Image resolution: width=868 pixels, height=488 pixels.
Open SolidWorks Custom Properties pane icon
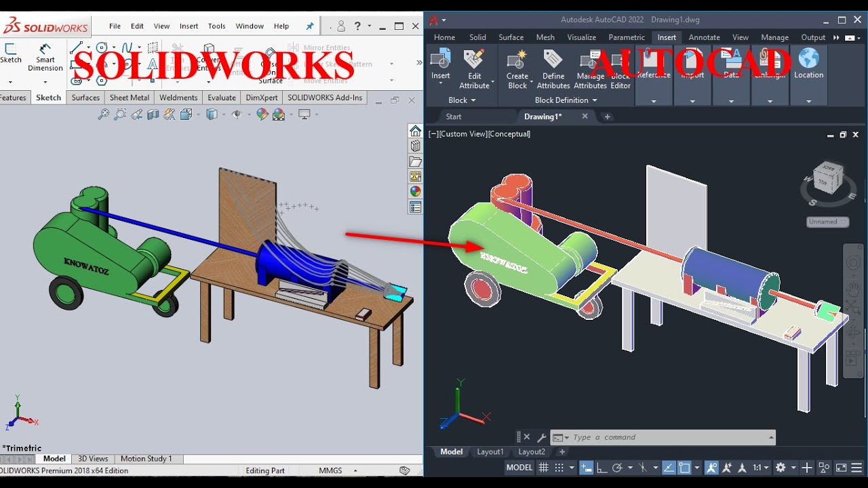click(x=416, y=207)
